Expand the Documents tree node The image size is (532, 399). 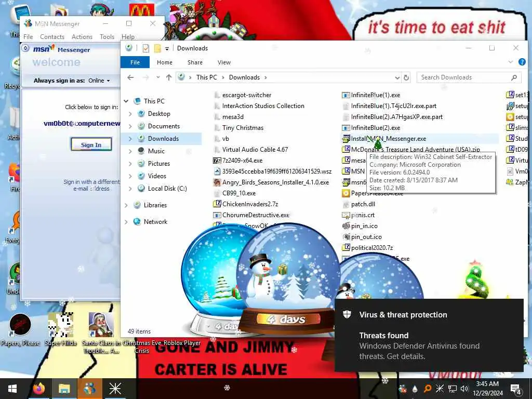pyautogui.click(x=130, y=126)
